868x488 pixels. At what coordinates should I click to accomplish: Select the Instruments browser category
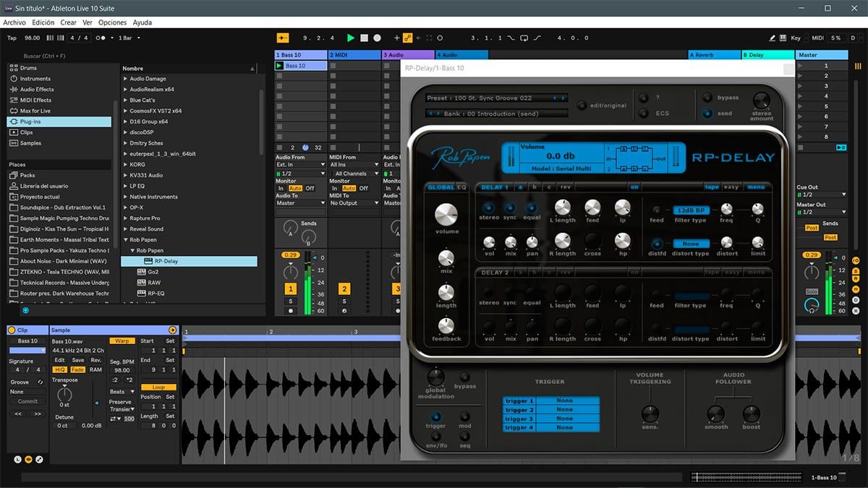[x=60, y=79]
